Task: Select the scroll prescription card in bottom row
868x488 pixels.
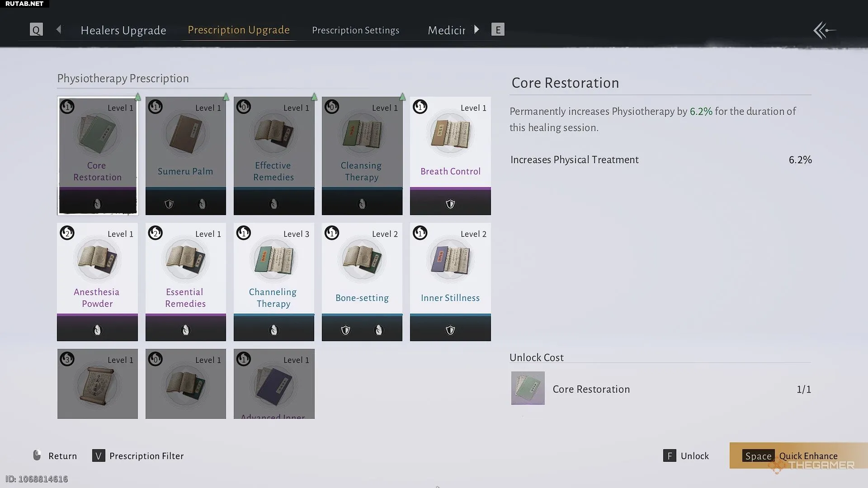Action: pyautogui.click(x=97, y=384)
